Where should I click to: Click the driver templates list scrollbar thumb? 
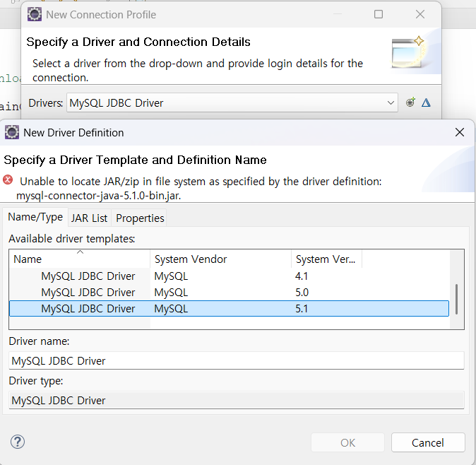456,299
